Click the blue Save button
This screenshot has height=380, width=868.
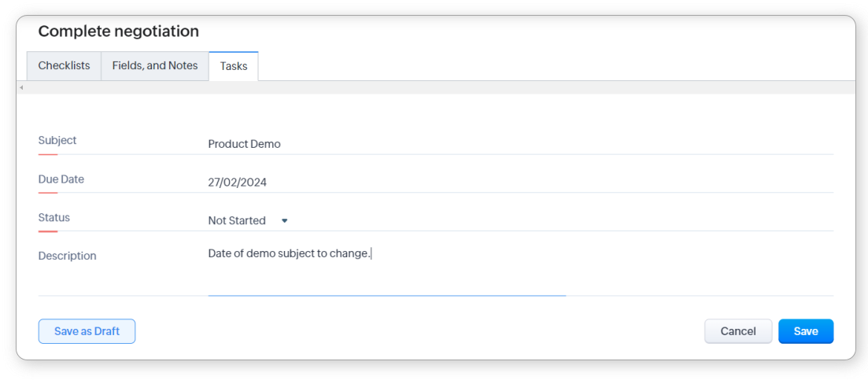805,331
